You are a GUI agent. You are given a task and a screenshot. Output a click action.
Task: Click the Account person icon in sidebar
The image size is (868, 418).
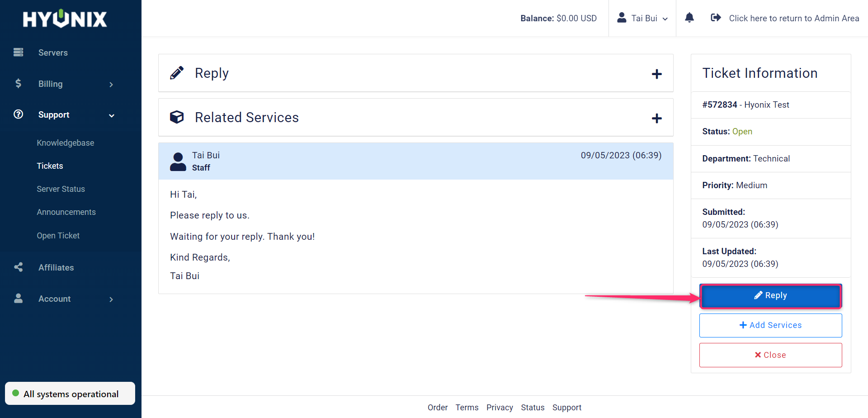[19, 299]
